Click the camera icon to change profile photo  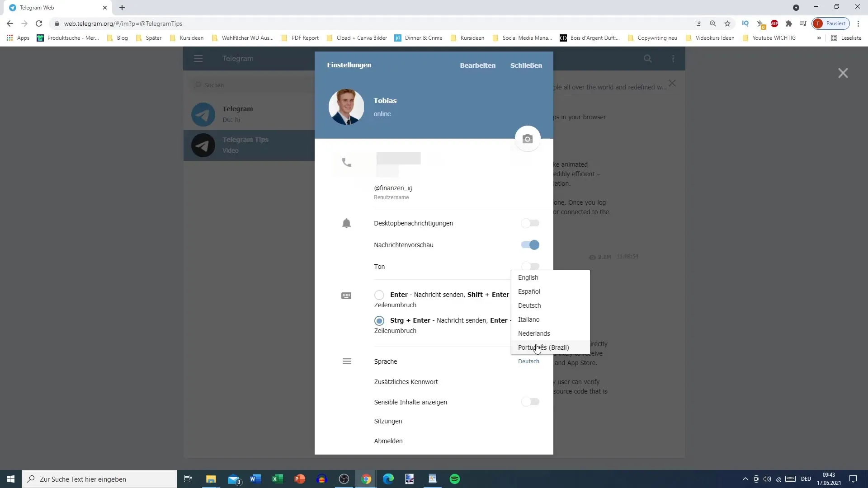(527, 139)
